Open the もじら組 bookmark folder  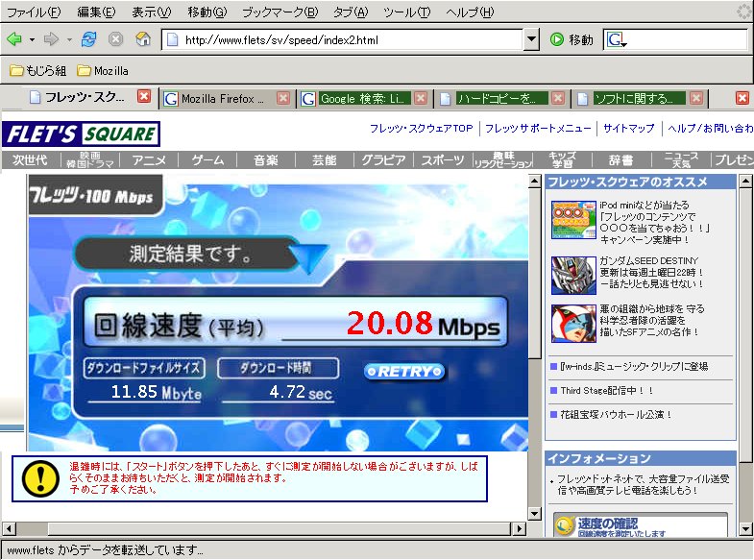click(38, 71)
